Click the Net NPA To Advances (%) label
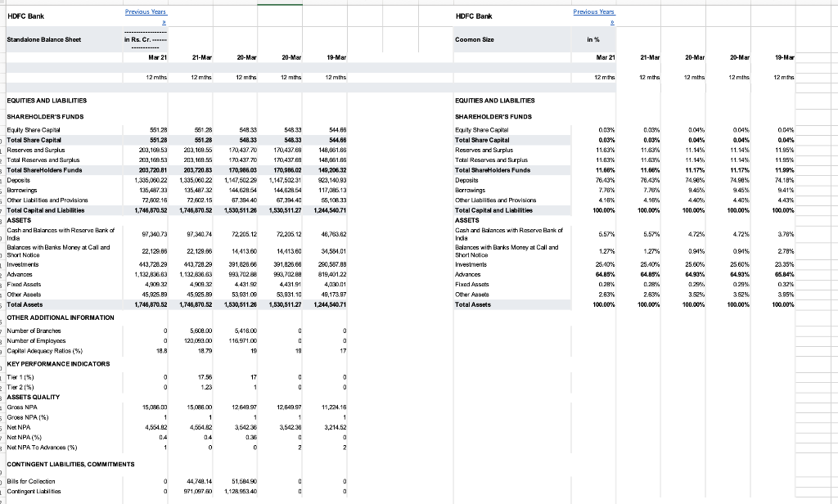Image resolution: width=838 pixels, height=504 pixels. point(42,448)
